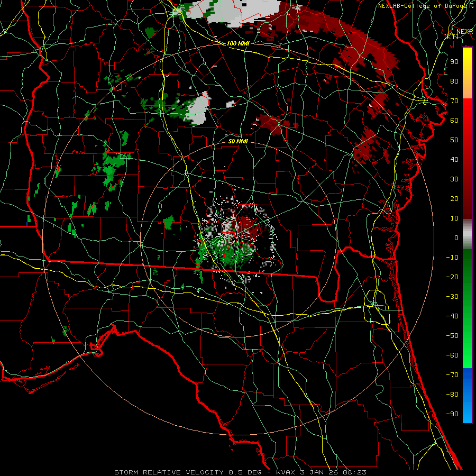The width and height of the screenshot is (476, 476).
Task: Click the "50 NMI" range ring label
Action: point(238,141)
